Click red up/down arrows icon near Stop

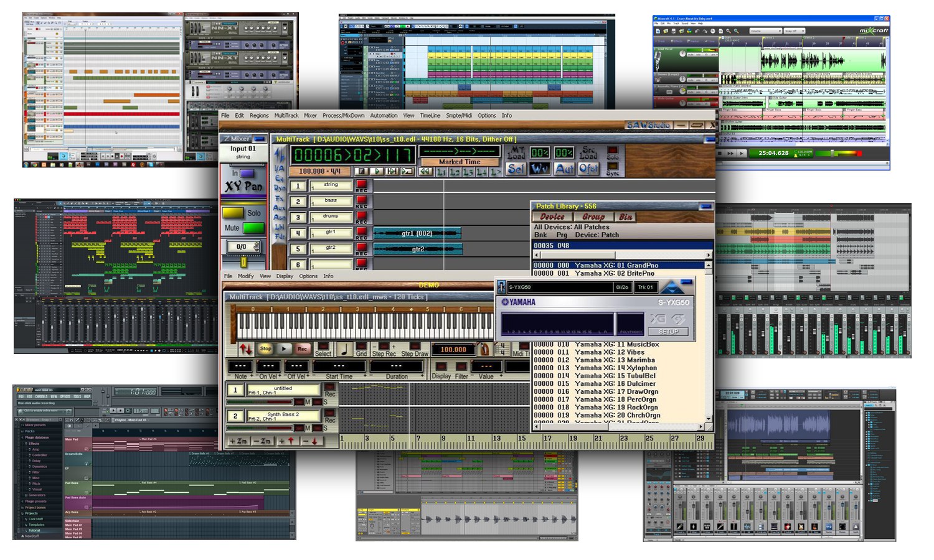(x=246, y=349)
